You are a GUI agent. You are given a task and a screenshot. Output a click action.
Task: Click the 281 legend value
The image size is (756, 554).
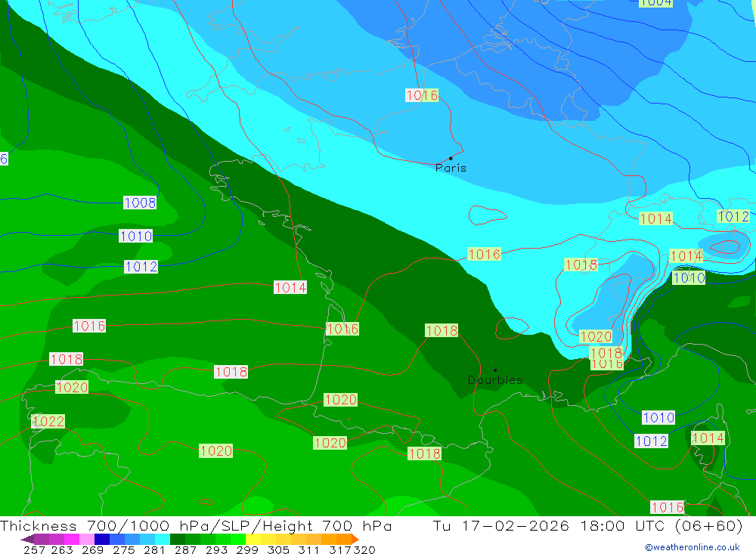click(x=154, y=549)
